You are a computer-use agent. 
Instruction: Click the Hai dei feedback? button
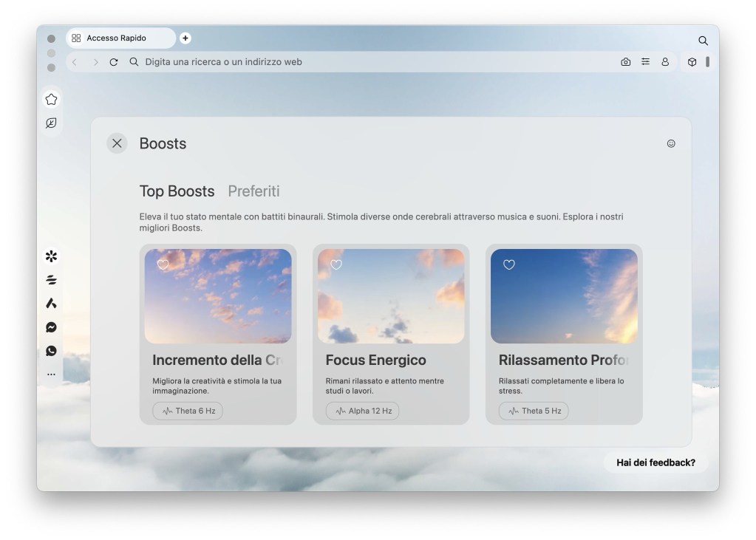(x=655, y=463)
